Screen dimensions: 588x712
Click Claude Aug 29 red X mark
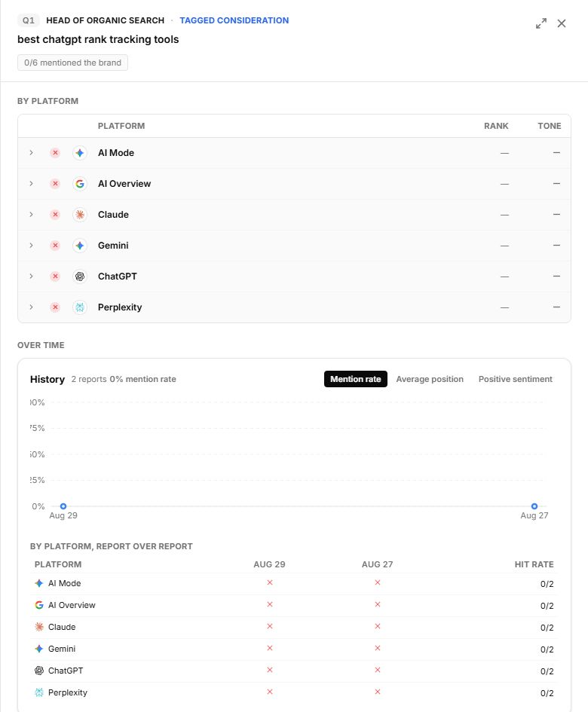pyautogui.click(x=270, y=626)
